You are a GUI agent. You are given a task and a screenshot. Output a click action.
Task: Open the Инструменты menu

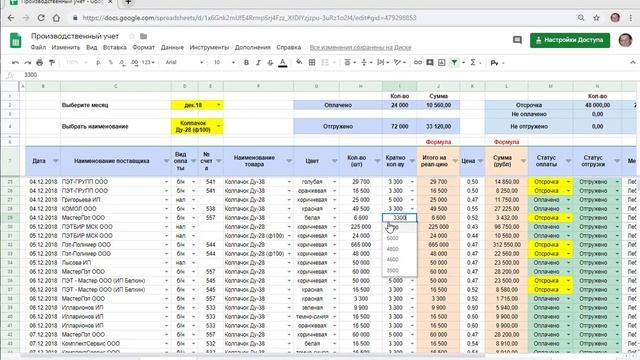point(209,47)
